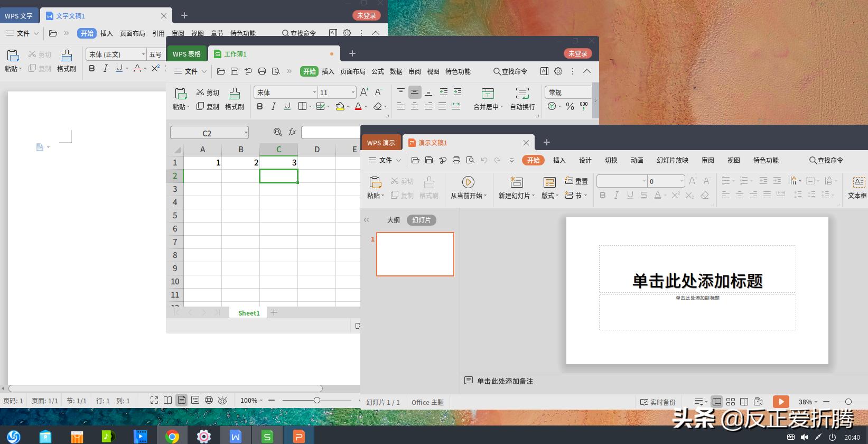This screenshot has height=444, width=868.
Task: Click Print icon in Spreadsheet quick toolbar
Action: tap(262, 71)
